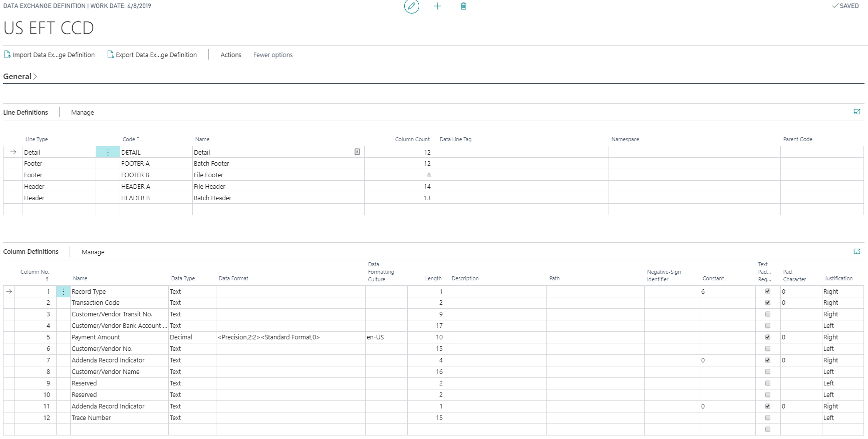
Task: Toggle Text Padding Required for Trace Number
Action: point(768,418)
